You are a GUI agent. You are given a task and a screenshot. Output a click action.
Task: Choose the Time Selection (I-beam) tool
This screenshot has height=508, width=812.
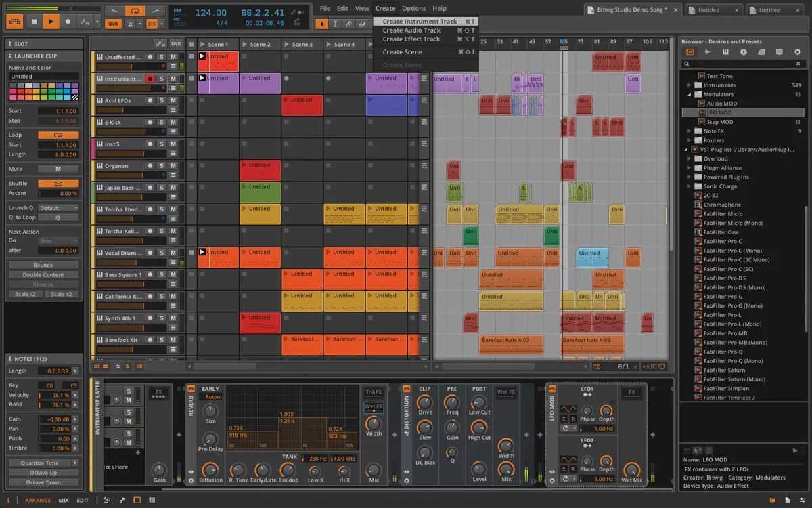click(335, 24)
